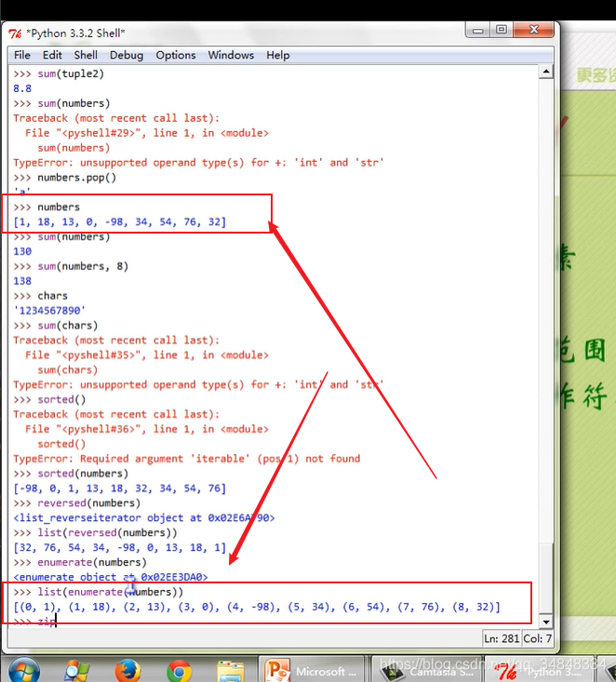
Task: Click the enumerated tuples output line
Action: [x=257, y=607]
